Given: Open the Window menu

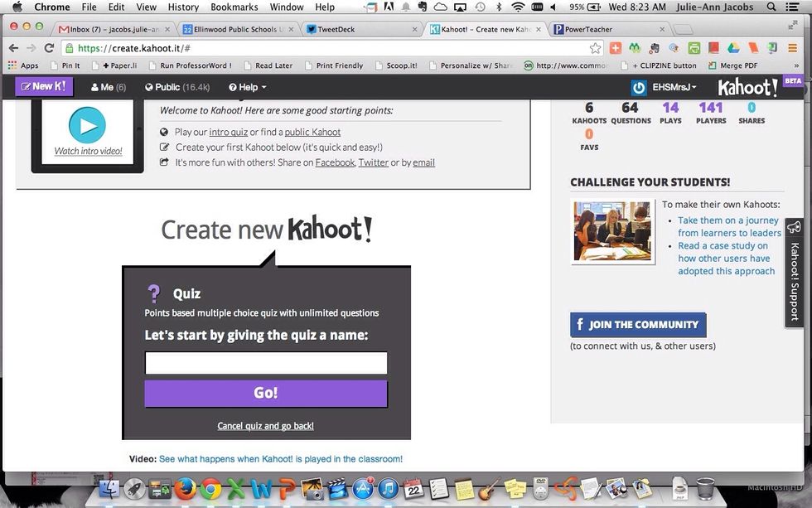Looking at the screenshot, I should coord(287,7).
